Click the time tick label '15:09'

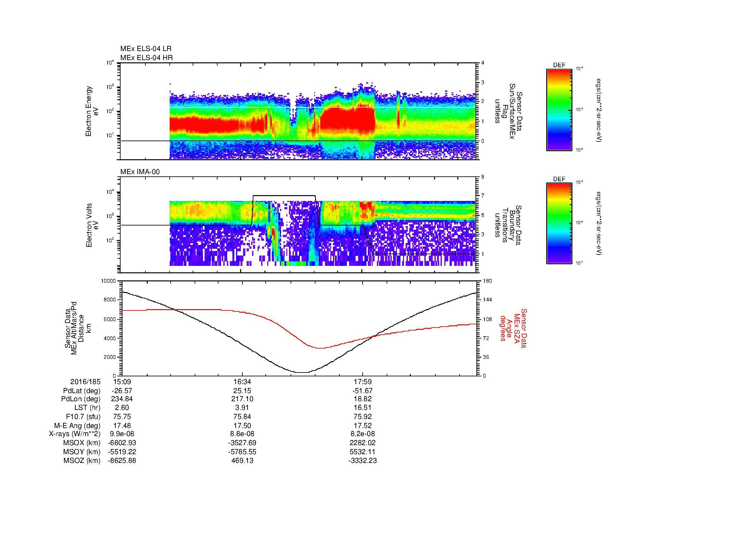click(x=122, y=382)
